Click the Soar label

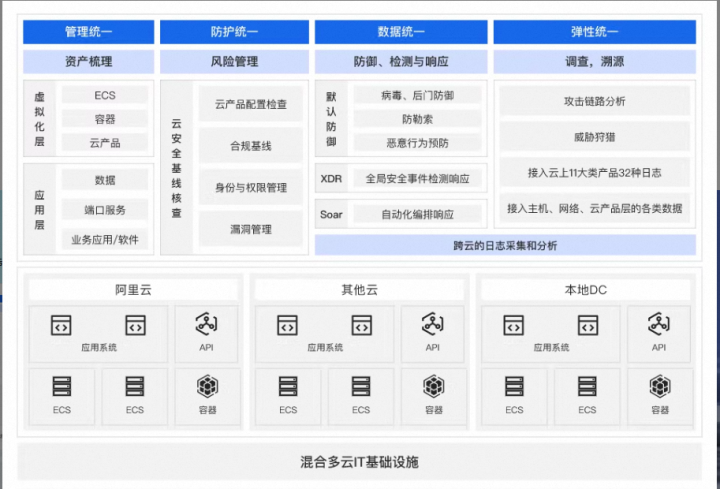(331, 214)
